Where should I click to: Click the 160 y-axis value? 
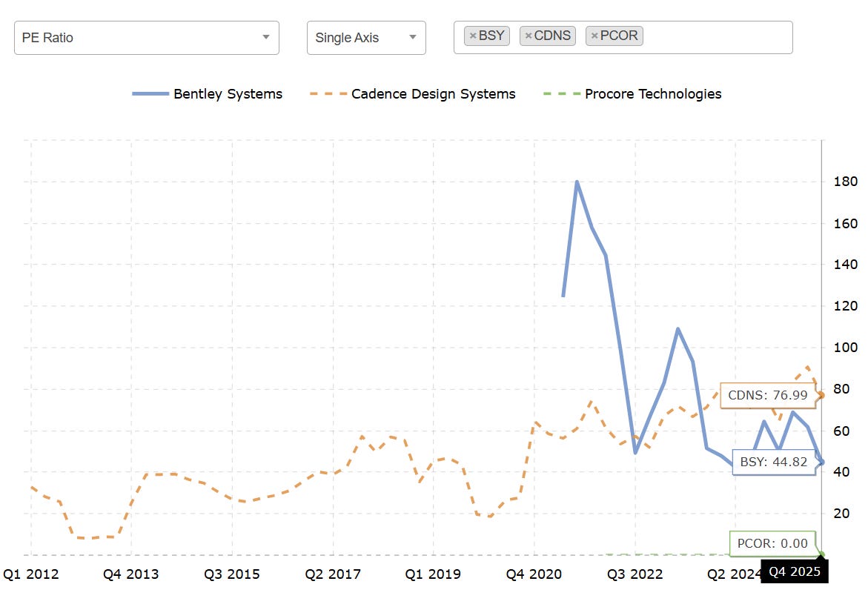845,224
